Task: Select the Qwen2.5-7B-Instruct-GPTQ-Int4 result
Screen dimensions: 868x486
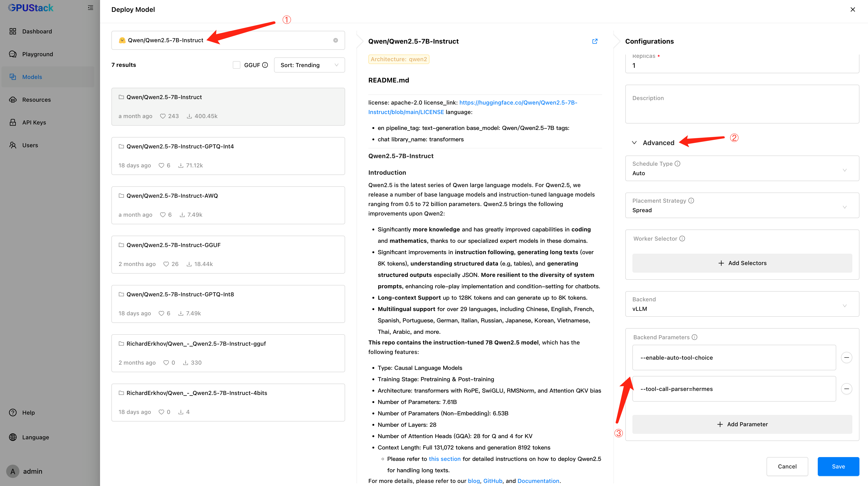Action: 228,156
